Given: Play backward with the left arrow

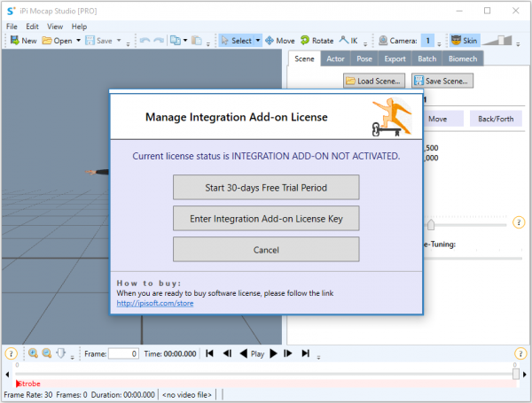Looking at the screenshot, I should pos(243,353).
